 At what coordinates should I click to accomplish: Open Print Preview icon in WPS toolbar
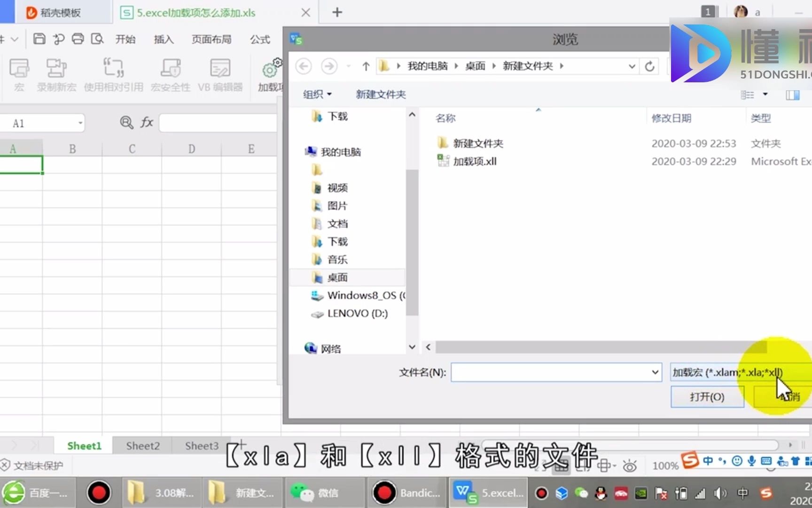tap(97, 39)
